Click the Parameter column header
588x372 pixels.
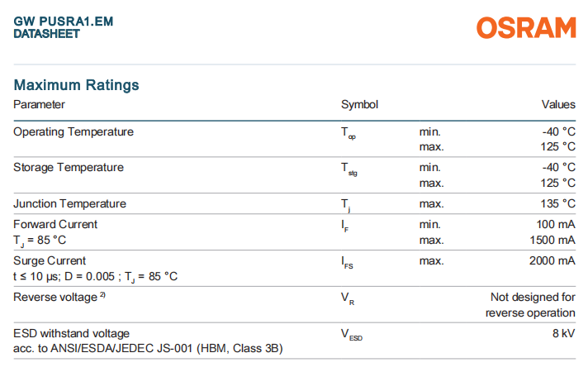39,105
